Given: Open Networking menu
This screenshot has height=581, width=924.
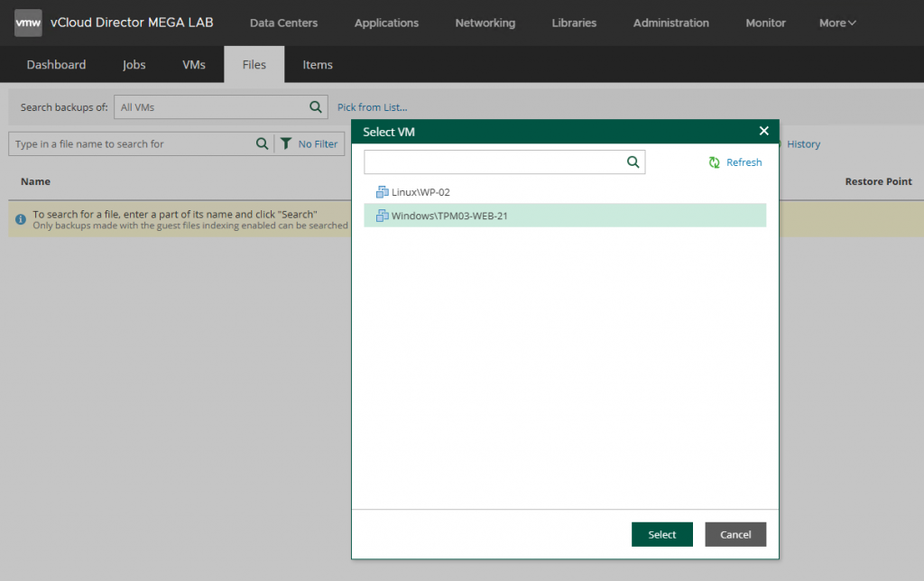Looking at the screenshot, I should tap(485, 23).
